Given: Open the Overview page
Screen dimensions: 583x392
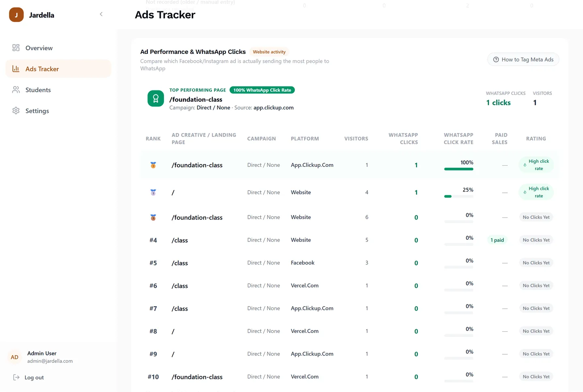Looking at the screenshot, I should point(58,48).
